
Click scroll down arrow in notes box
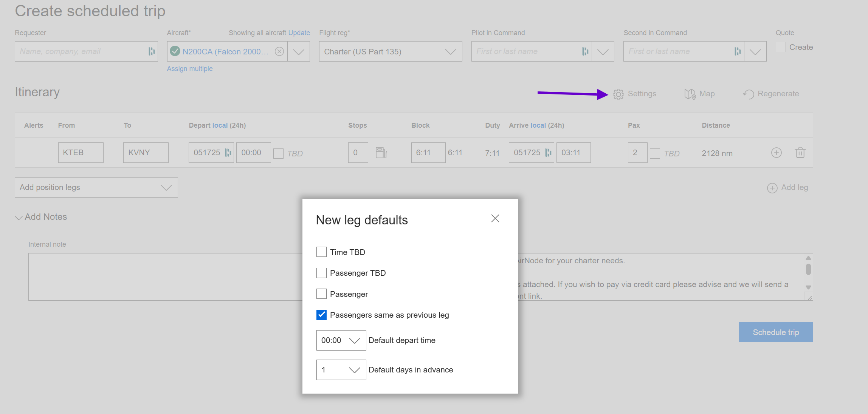[x=808, y=287]
